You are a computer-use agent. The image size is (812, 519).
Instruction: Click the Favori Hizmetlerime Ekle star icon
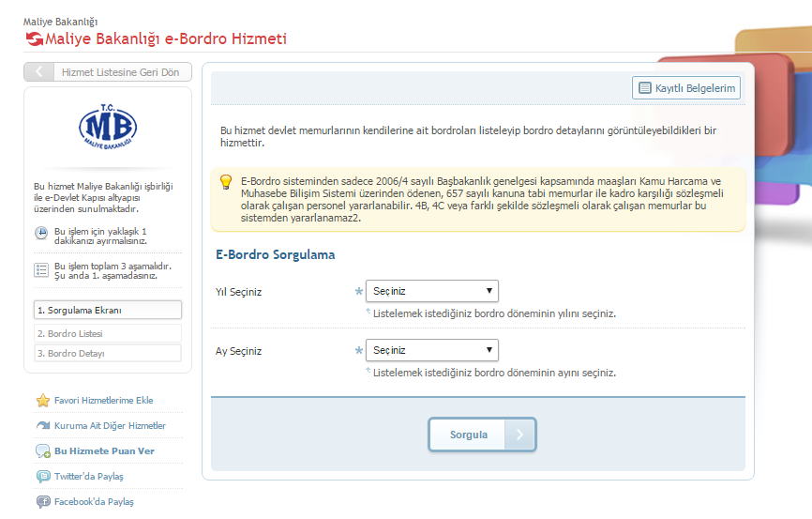click(43, 400)
